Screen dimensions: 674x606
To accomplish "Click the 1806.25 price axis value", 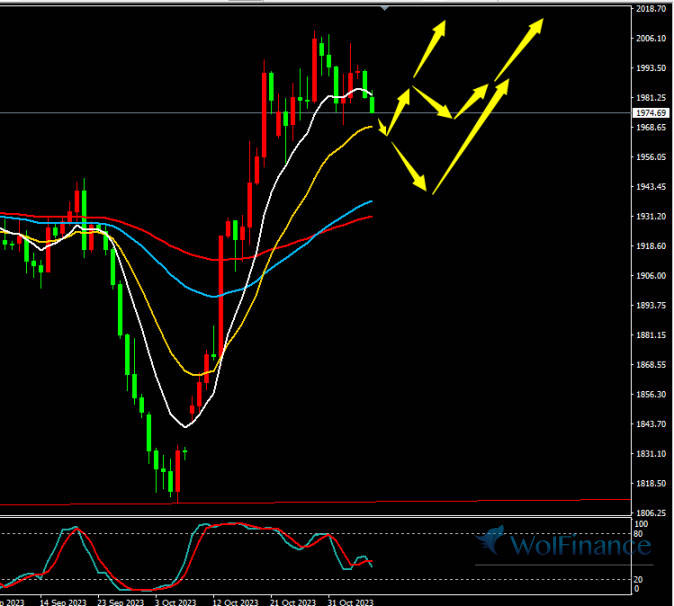I will pos(651,513).
